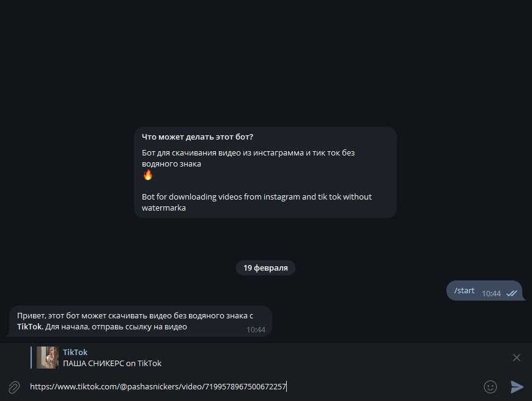Image resolution: width=532 pixels, height=401 pixels.
Task: Click the fire emoji in bot description
Action: [148, 175]
